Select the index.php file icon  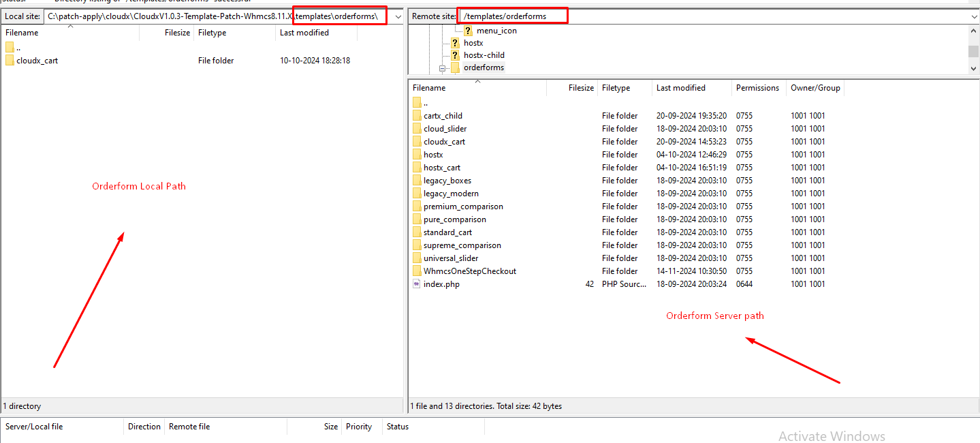tap(417, 284)
